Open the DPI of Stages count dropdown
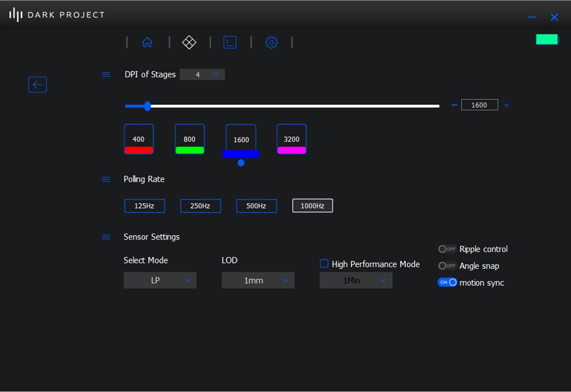Image resolution: width=571 pixels, height=392 pixels. (x=202, y=74)
